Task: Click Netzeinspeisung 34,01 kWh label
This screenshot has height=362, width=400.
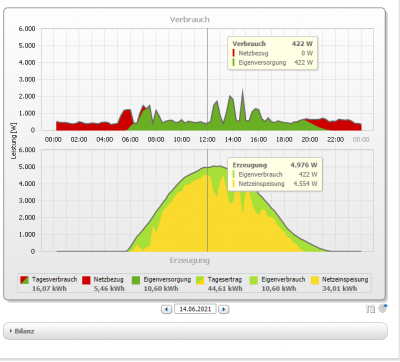Action: pos(345,284)
